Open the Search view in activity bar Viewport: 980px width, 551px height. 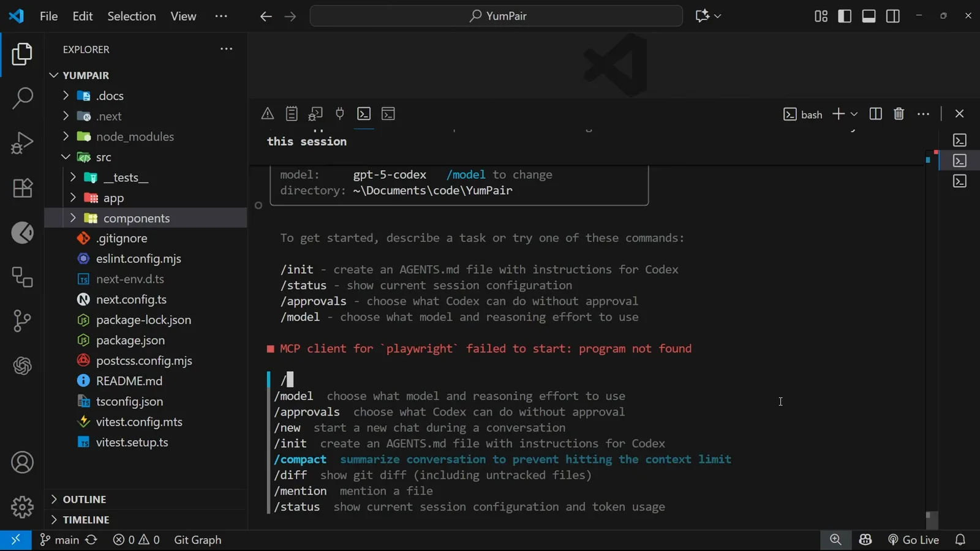22,98
